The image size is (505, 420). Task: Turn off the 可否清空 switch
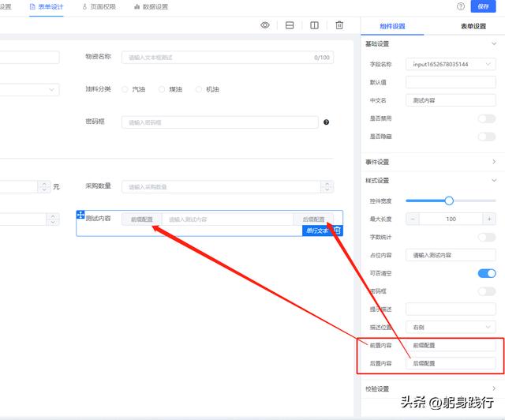(x=487, y=273)
